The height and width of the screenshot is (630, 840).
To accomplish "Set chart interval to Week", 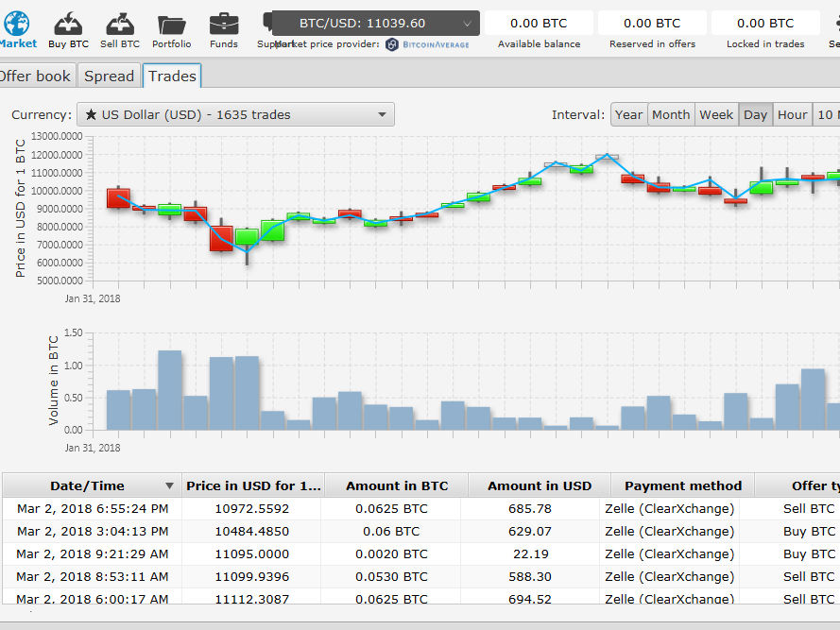I will click(x=716, y=114).
